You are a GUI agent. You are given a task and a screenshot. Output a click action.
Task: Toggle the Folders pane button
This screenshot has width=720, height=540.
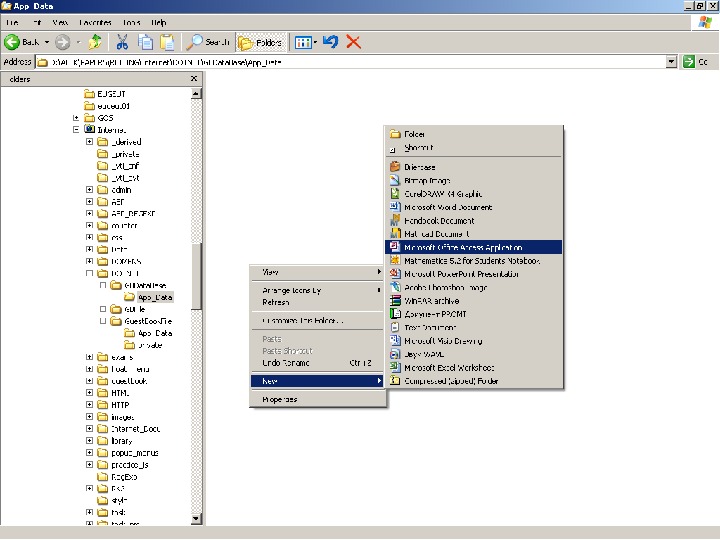pos(260,42)
